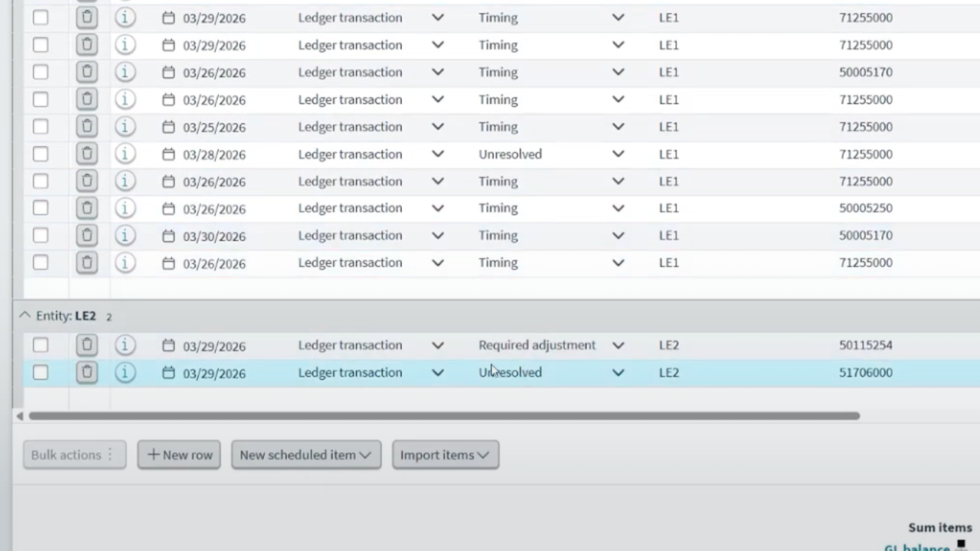
Task: Delete the 03/25/2026 ledger transaction row
Action: coord(87,126)
